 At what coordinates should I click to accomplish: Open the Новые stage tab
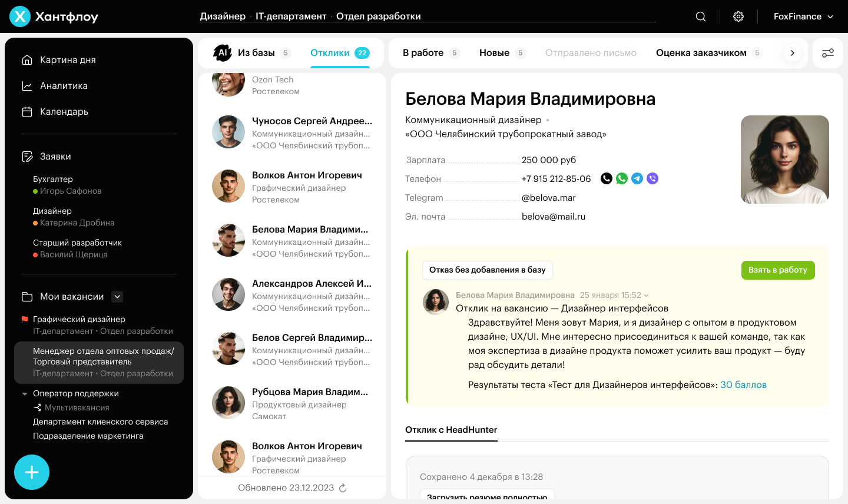(x=502, y=53)
